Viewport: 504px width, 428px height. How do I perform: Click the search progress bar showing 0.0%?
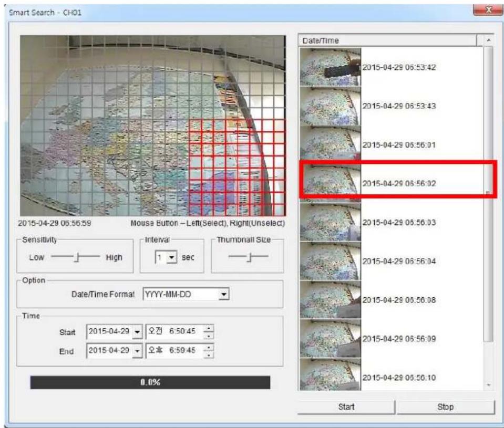(150, 382)
